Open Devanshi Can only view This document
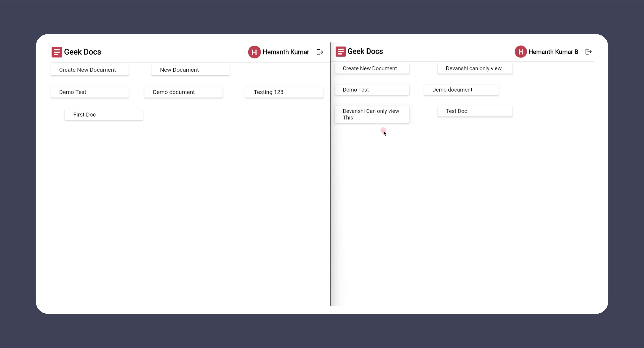Viewport: 644px width, 348px height. click(x=372, y=114)
